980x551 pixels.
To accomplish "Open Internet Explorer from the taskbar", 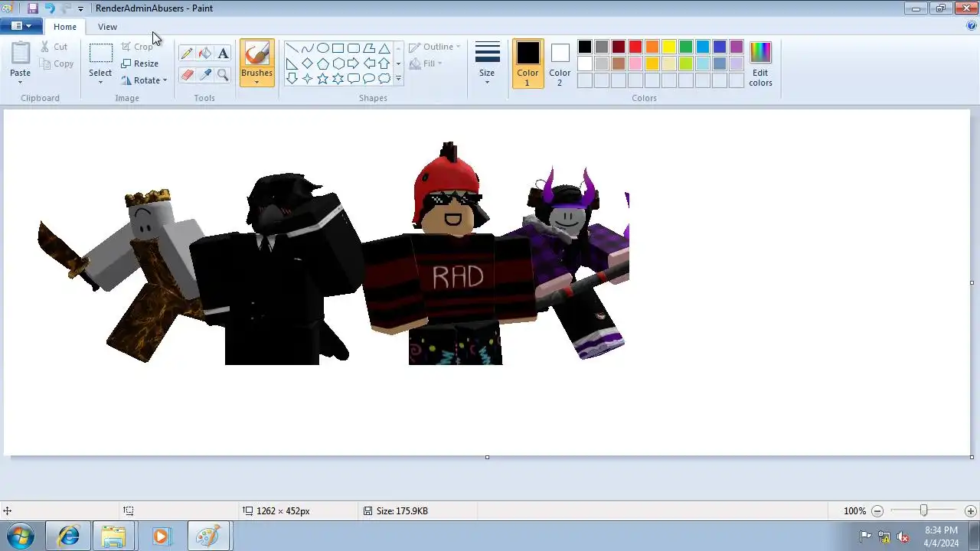I will click(x=68, y=536).
